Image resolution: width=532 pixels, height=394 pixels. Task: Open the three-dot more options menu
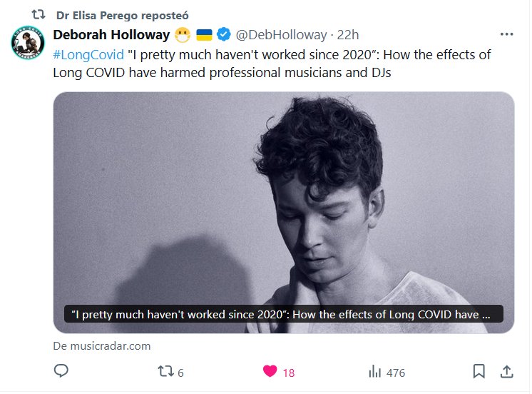coord(506,34)
